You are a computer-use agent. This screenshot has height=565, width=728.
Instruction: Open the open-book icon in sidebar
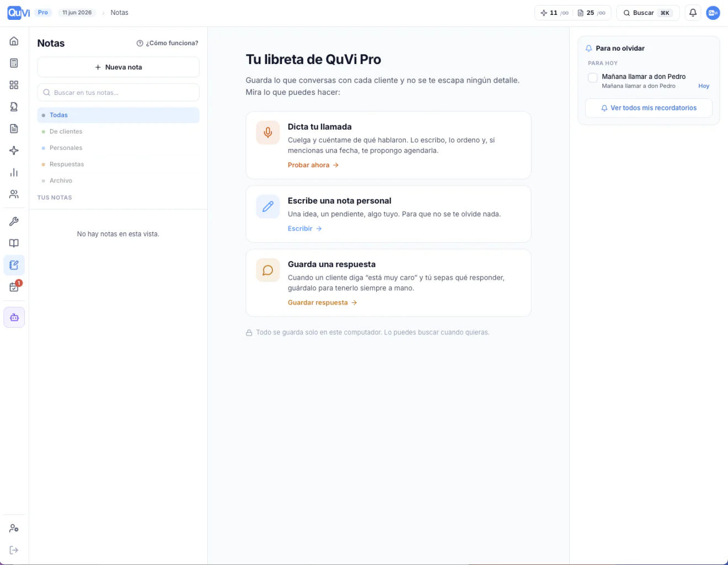[x=14, y=243]
